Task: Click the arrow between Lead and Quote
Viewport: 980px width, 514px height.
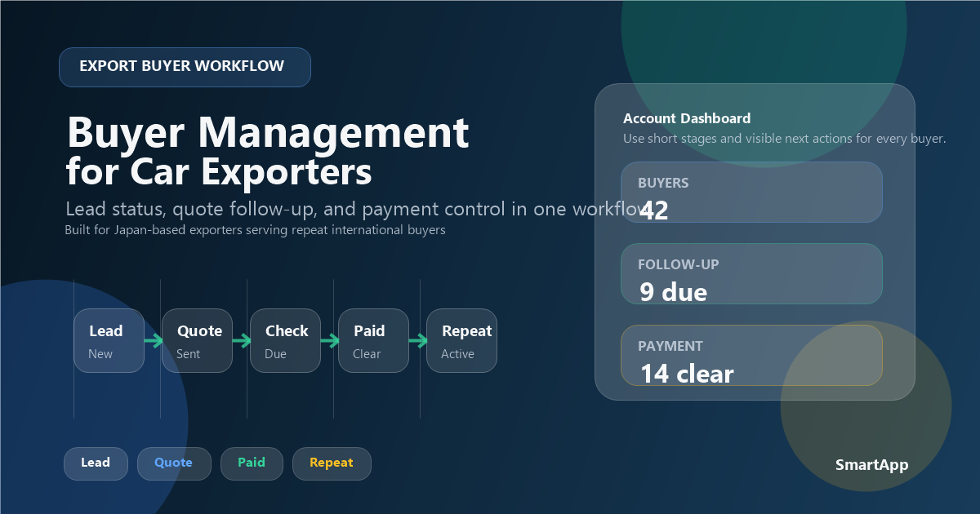Action: click(x=153, y=340)
